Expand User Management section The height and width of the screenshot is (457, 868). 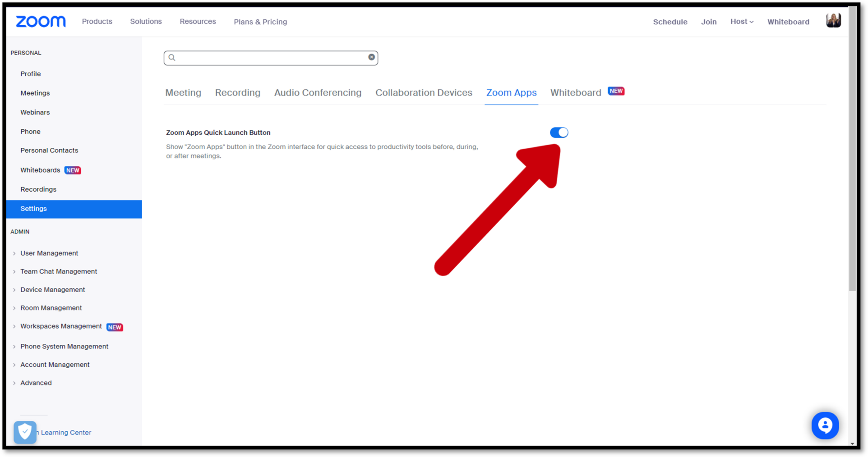49,253
